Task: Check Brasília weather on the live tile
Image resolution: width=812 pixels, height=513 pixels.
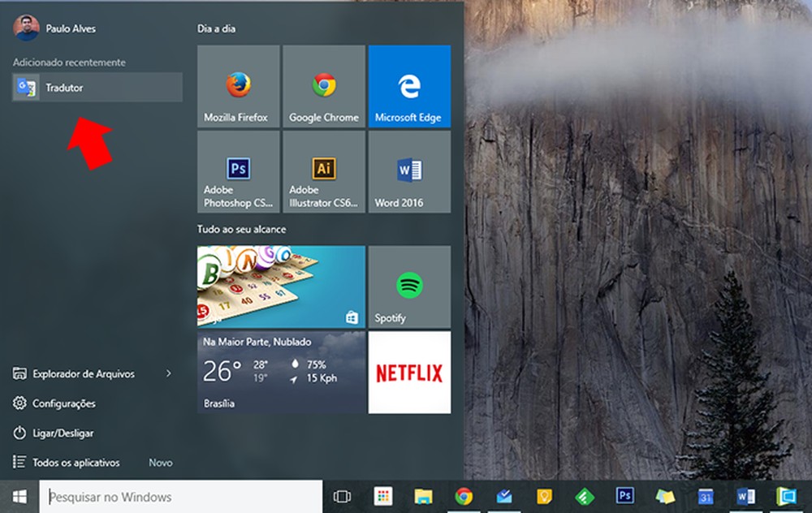Action: pyautogui.click(x=280, y=373)
